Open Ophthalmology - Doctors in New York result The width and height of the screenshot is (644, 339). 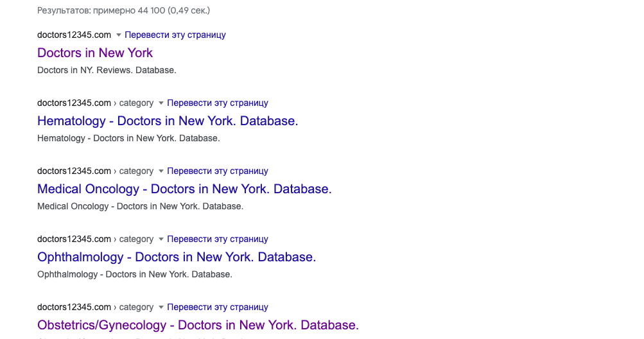tap(177, 257)
